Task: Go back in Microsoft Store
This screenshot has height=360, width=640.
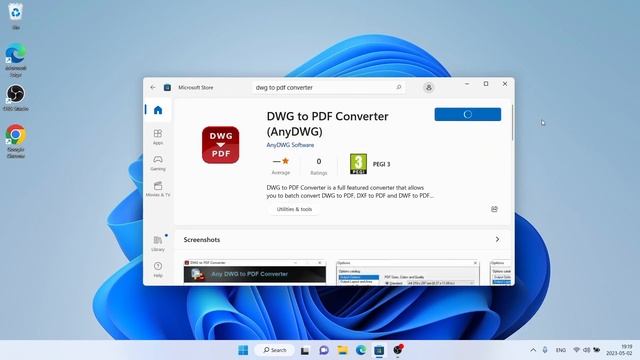Action: point(153,87)
